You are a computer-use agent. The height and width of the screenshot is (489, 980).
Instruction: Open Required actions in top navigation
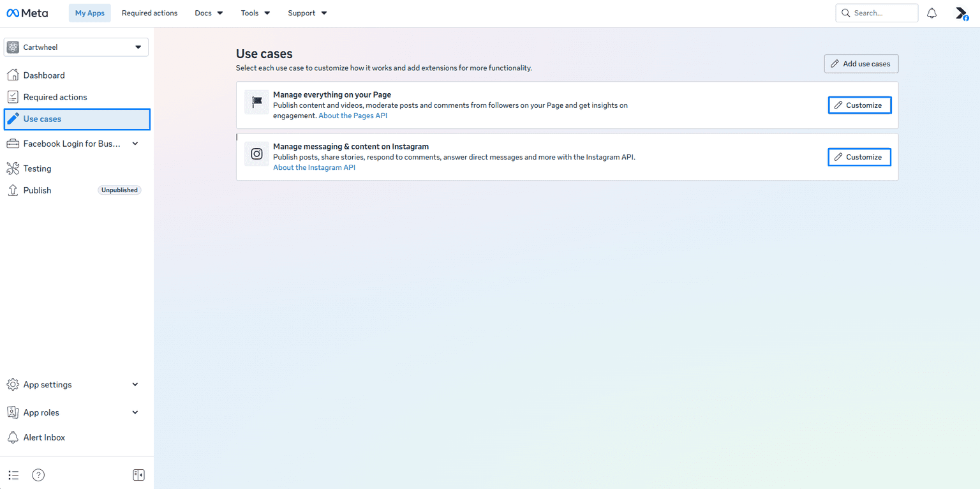tap(149, 13)
